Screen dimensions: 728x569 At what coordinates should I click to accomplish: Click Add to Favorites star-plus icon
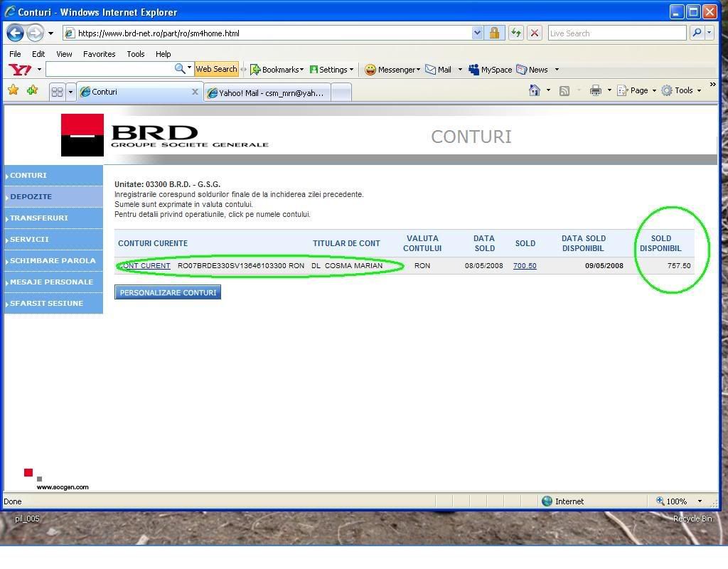point(33,90)
